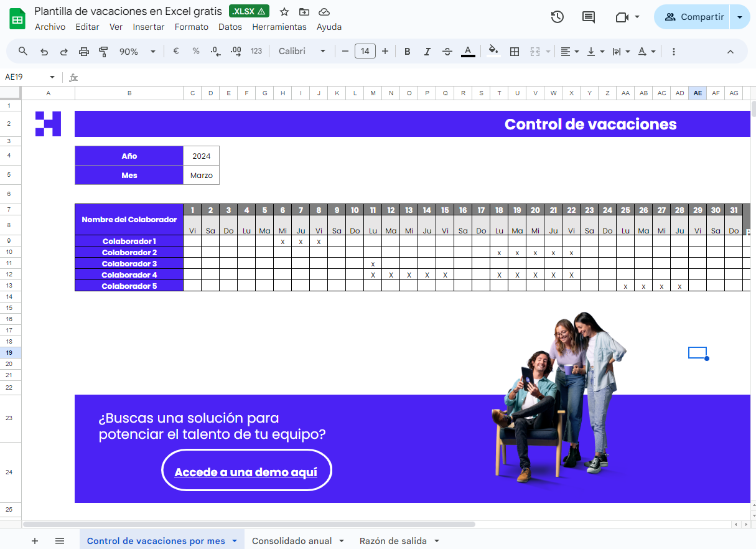Screen dimensions: 756x549
Task: Open the Calibri font dropdown
Action: [302, 52]
